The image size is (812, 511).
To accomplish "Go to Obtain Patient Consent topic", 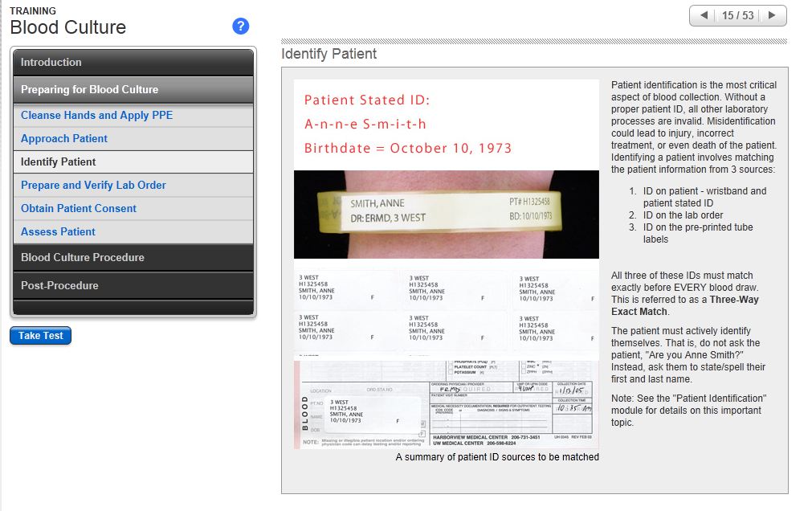I will [79, 208].
